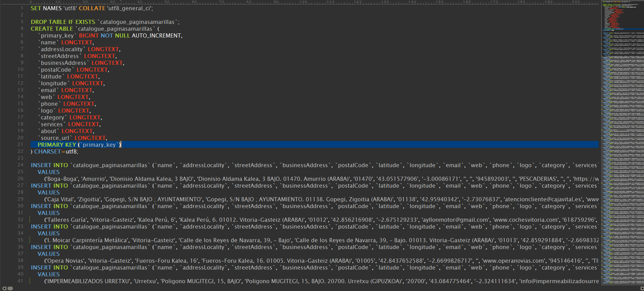Click line number 21 in the gutter

20,144
